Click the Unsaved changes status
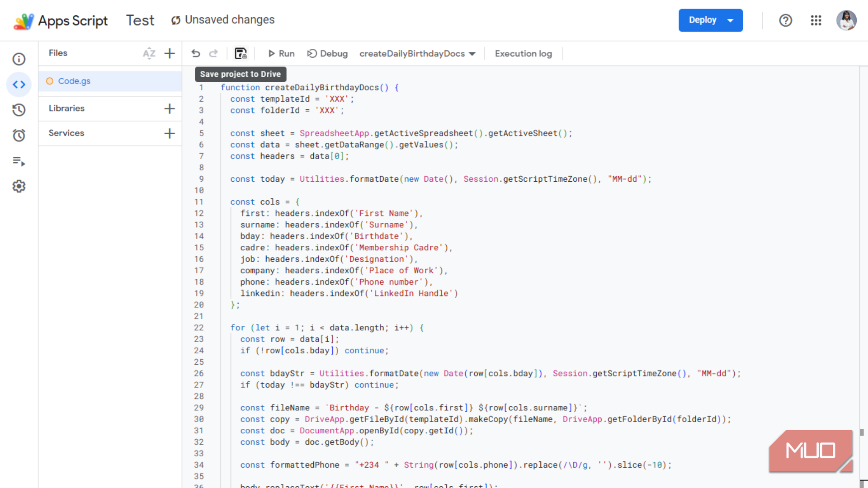Image resolution: width=868 pixels, height=488 pixels. (222, 20)
